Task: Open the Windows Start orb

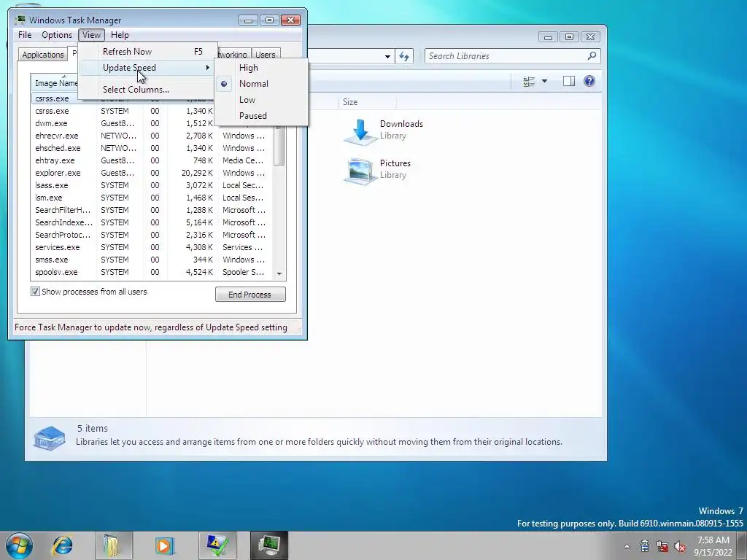Action: pyautogui.click(x=20, y=545)
